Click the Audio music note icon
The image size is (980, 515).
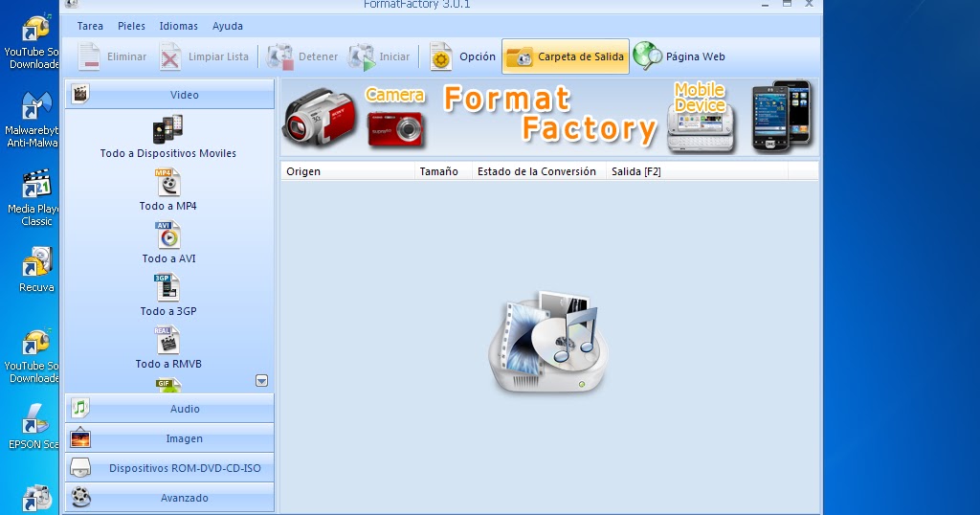point(80,408)
